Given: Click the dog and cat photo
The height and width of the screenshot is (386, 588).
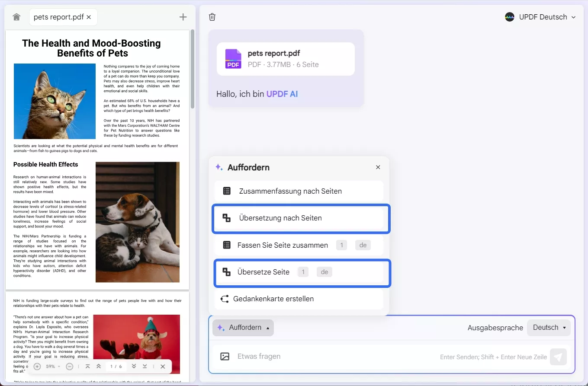Looking at the screenshot, I should 138,222.
